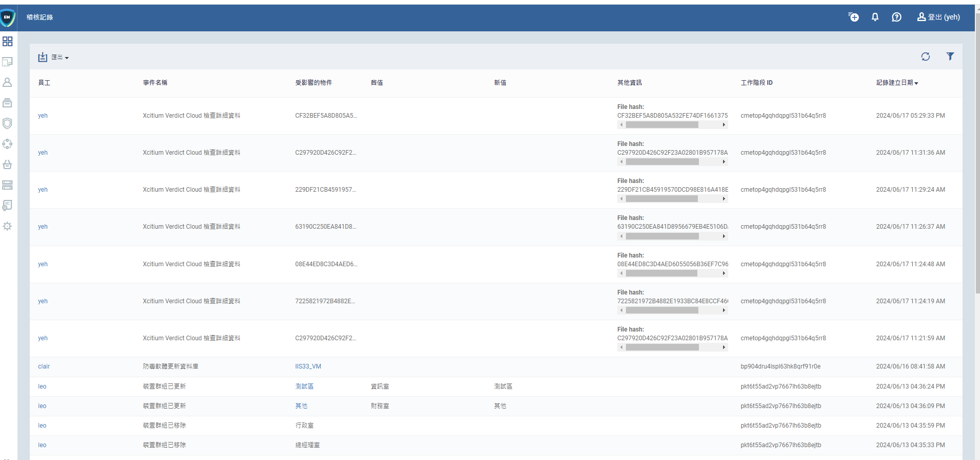Open the server rack icon in sidebar
The width and height of the screenshot is (980, 460).
pos(7,185)
